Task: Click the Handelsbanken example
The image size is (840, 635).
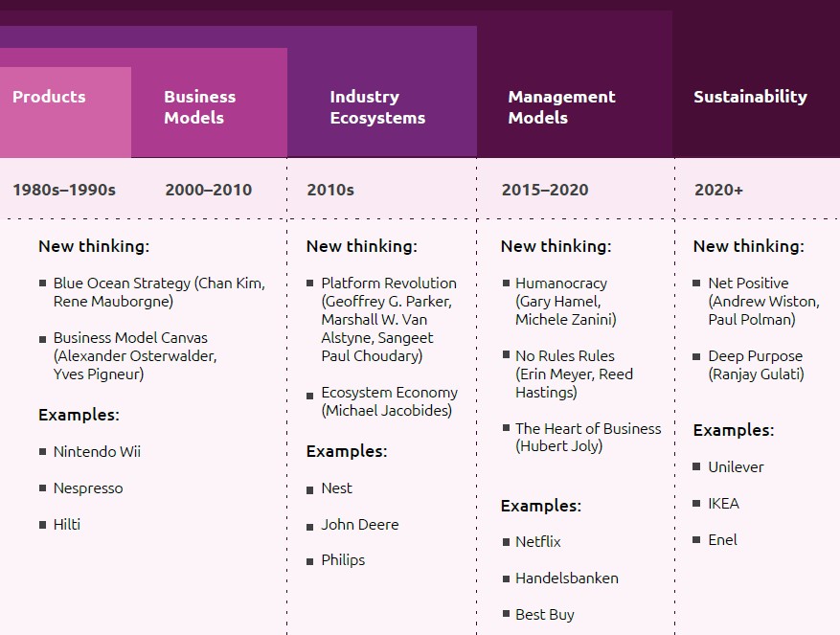Action: click(x=567, y=578)
